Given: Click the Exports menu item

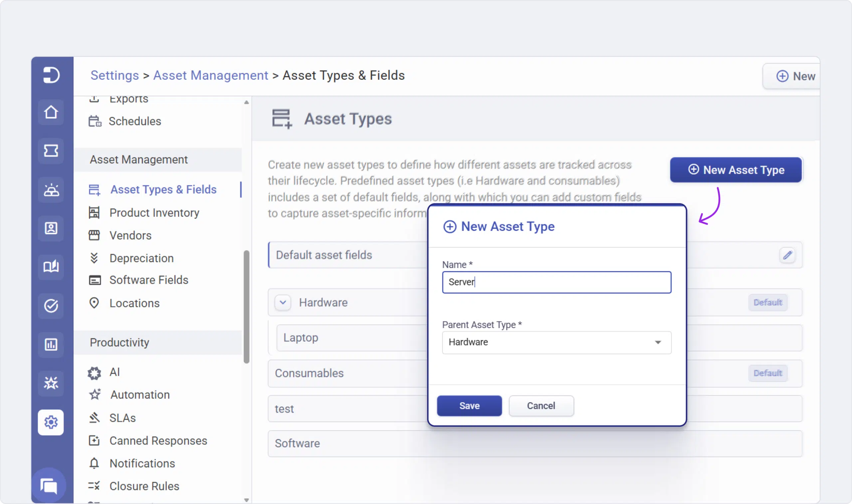Looking at the screenshot, I should coord(128,99).
